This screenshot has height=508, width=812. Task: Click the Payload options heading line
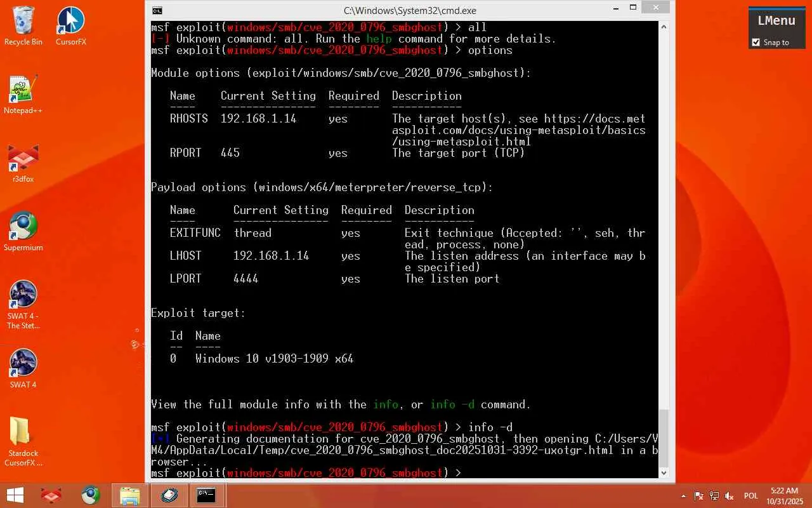322,187
